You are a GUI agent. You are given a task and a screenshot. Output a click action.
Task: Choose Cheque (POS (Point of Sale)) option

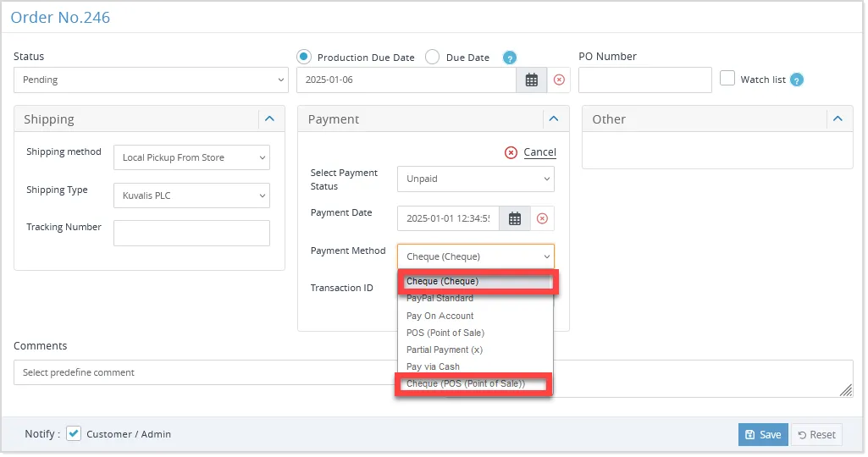coord(476,383)
